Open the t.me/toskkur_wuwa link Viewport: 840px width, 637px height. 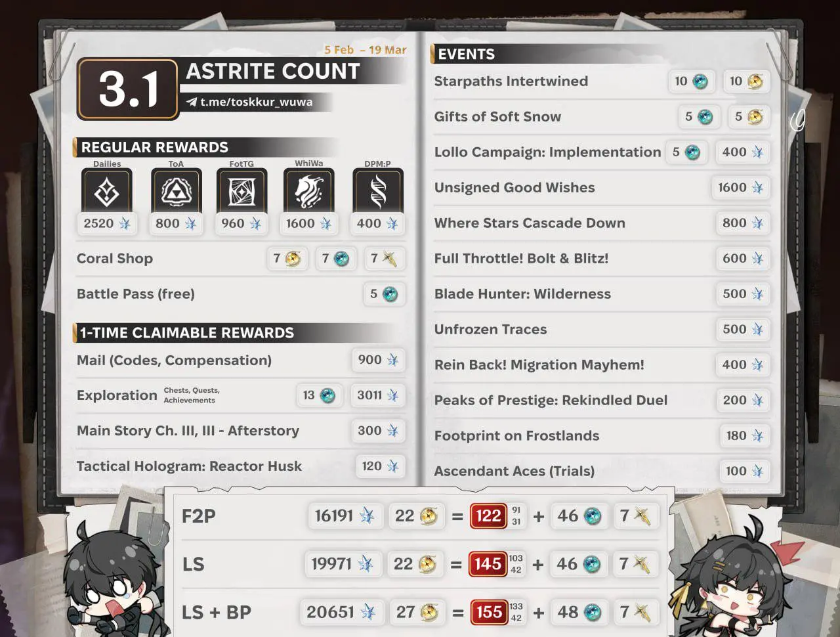point(256,102)
